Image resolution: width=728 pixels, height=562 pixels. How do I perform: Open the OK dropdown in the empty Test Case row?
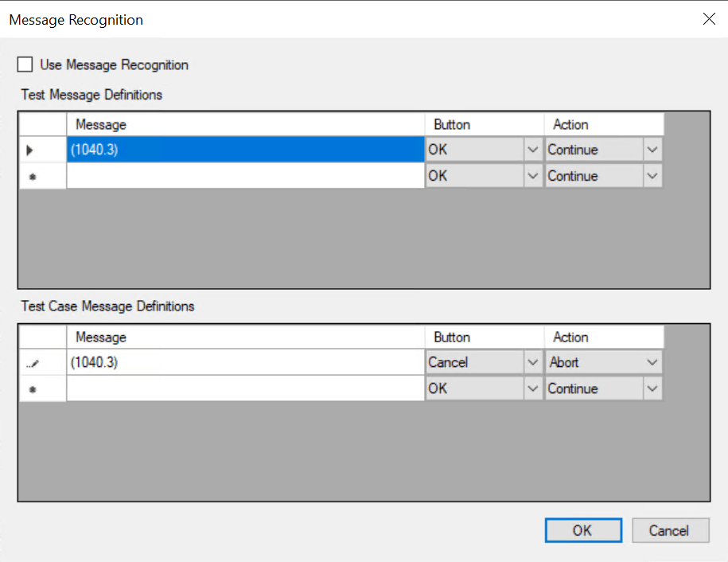[533, 388]
